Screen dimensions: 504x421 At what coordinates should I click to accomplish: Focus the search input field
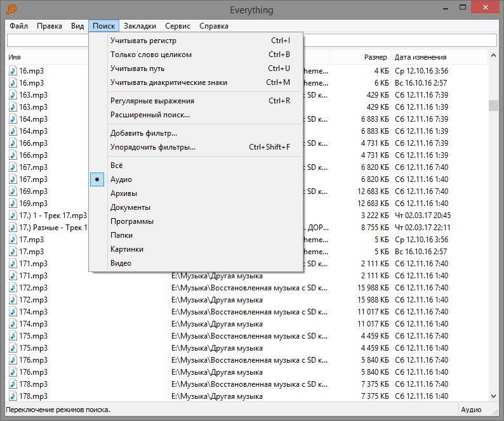coord(251,41)
